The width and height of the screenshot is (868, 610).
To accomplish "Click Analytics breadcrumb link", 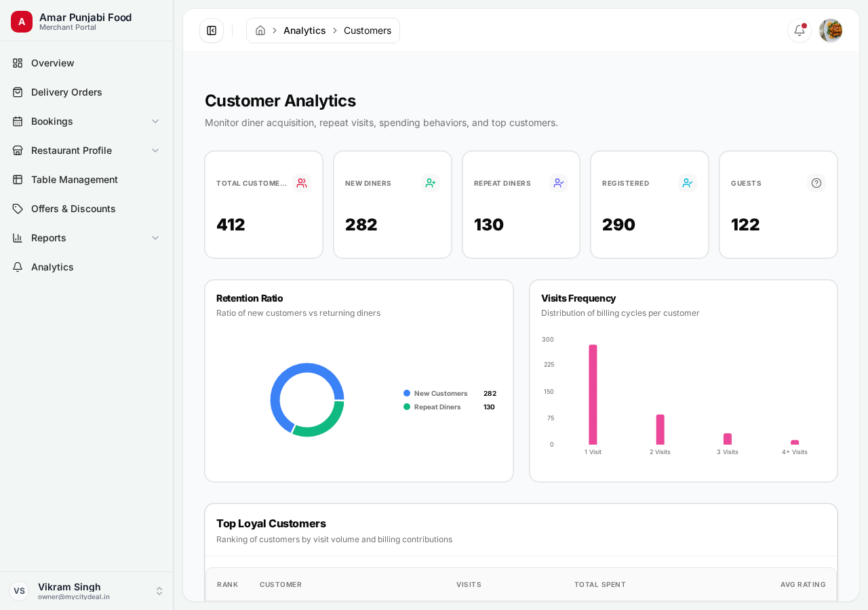I will [304, 30].
